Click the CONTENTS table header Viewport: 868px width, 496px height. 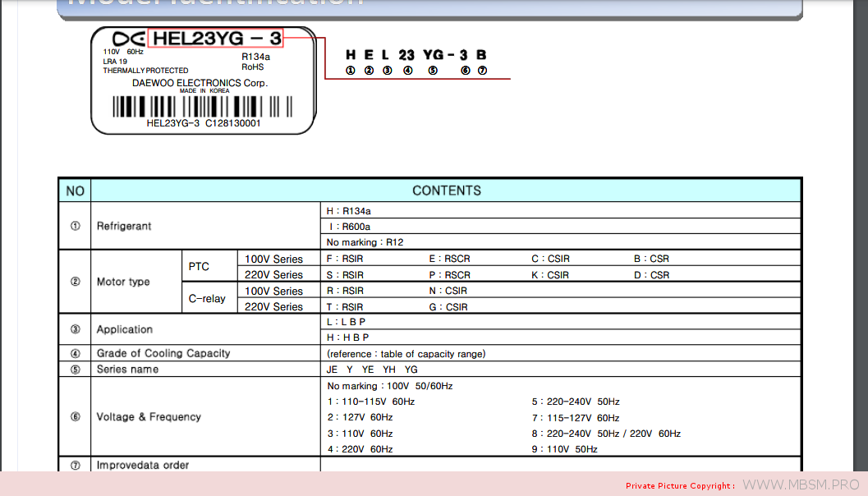[x=447, y=191]
